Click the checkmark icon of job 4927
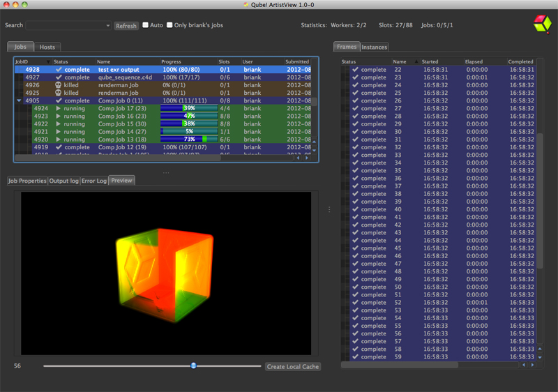This screenshot has width=558, height=392. pyautogui.click(x=59, y=77)
